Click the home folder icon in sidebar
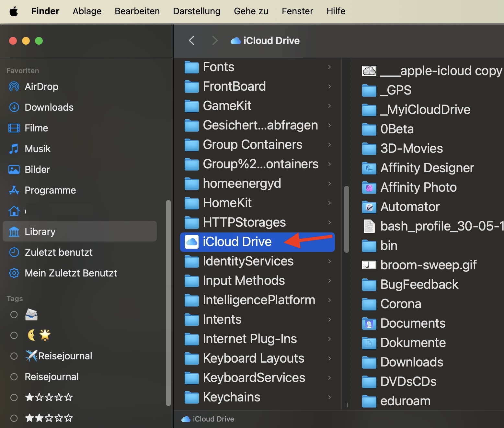Image resolution: width=504 pixels, height=428 pixels. tap(14, 211)
